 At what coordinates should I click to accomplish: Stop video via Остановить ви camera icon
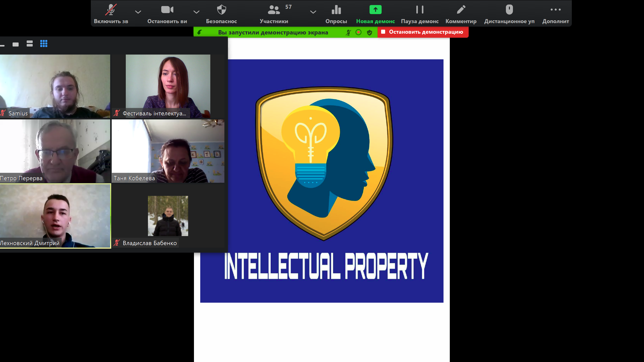[167, 10]
